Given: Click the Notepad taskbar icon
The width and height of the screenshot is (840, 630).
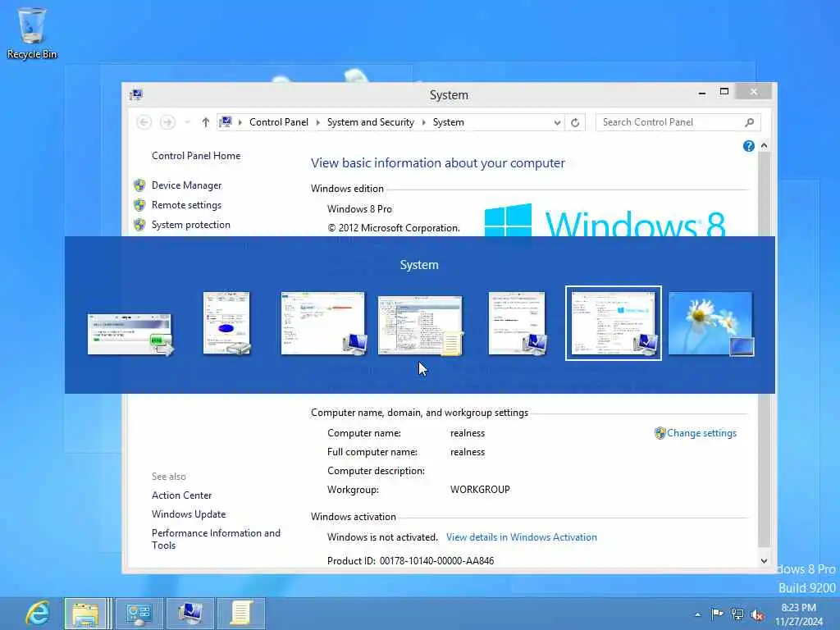Looking at the screenshot, I should [x=241, y=614].
